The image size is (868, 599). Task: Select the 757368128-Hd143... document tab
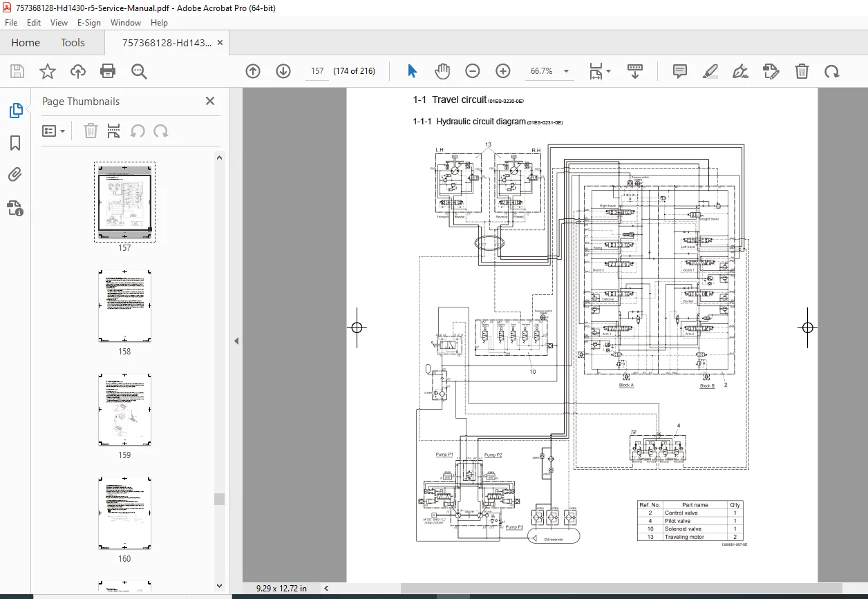(167, 43)
